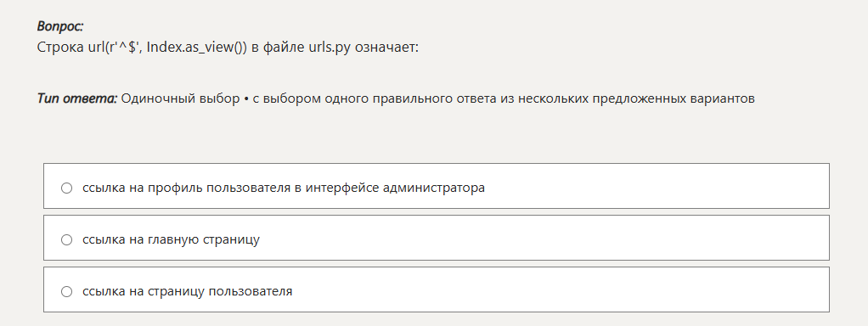Click the 'Index.as_view())' text in question
The width and height of the screenshot is (868, 326).
(196, 48)
